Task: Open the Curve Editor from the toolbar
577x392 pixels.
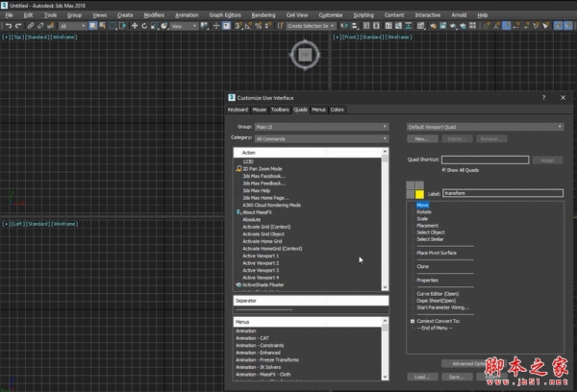Action: pyautogui.click(x=398, y=26)
